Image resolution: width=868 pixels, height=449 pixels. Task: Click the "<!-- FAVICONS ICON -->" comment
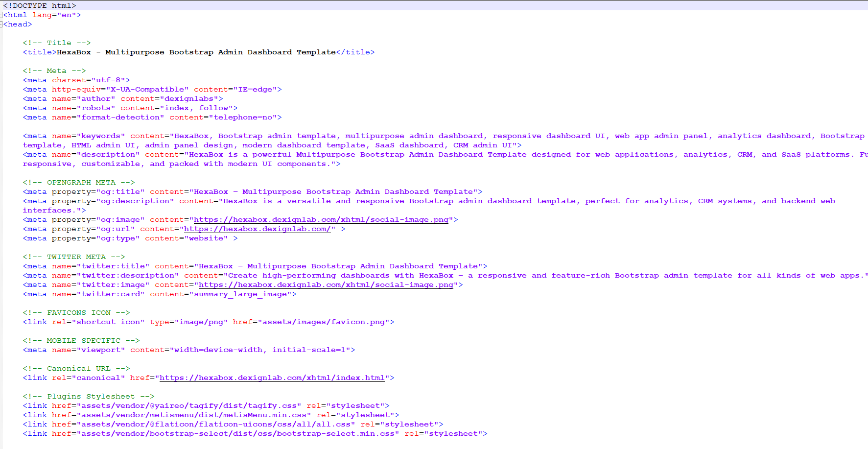point(76,313)
